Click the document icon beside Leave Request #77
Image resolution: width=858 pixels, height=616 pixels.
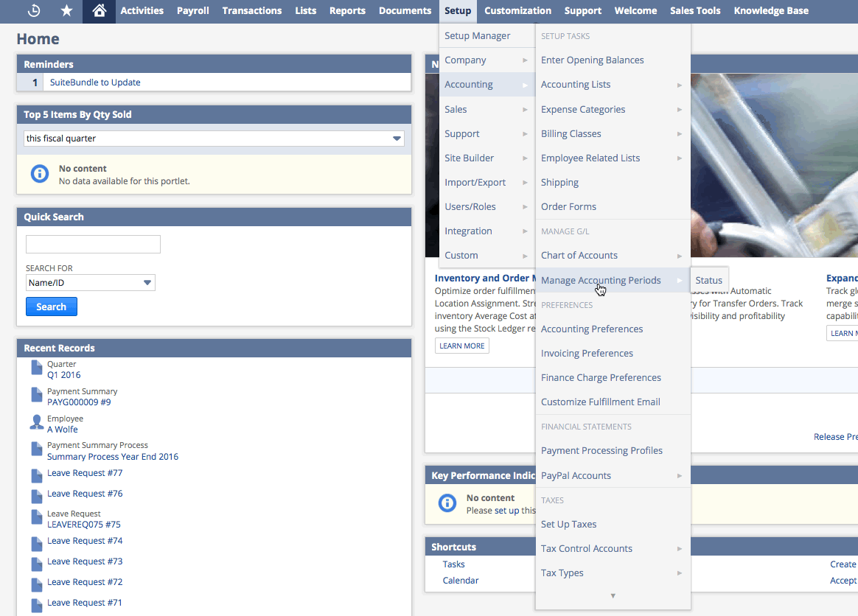[36, 475]
